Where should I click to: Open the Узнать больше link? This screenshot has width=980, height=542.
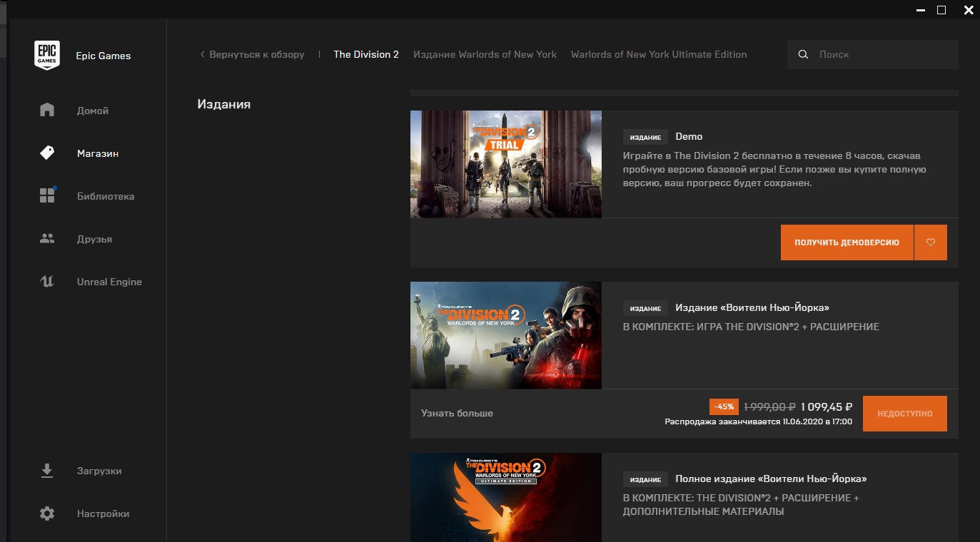click(x=457, y=413)
